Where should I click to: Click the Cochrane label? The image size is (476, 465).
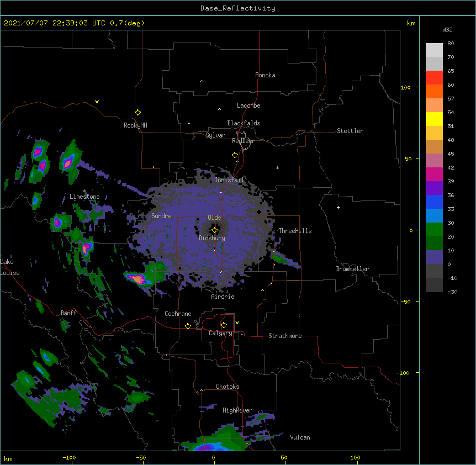(178, 314)
